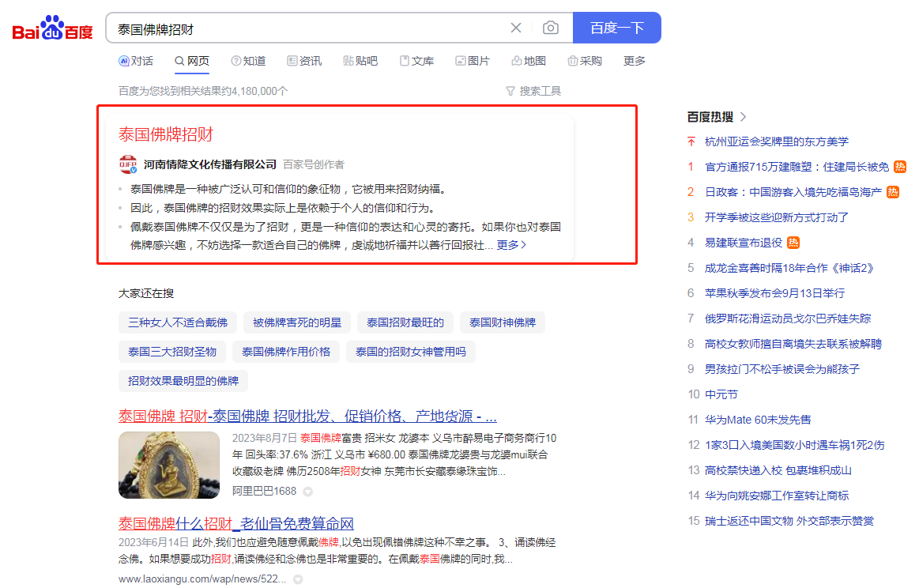The width and height of the screenshot is (919, 588).
Task: Click the 河南情降文化传播有限公司 avatar
Action: (x=128, y=164)
